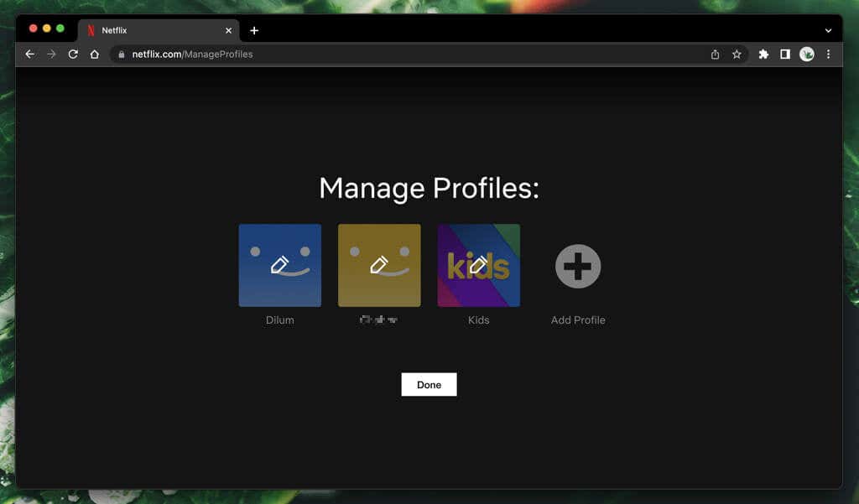
Task: Bookmark this page with star icon
Action: click(737, 55)
